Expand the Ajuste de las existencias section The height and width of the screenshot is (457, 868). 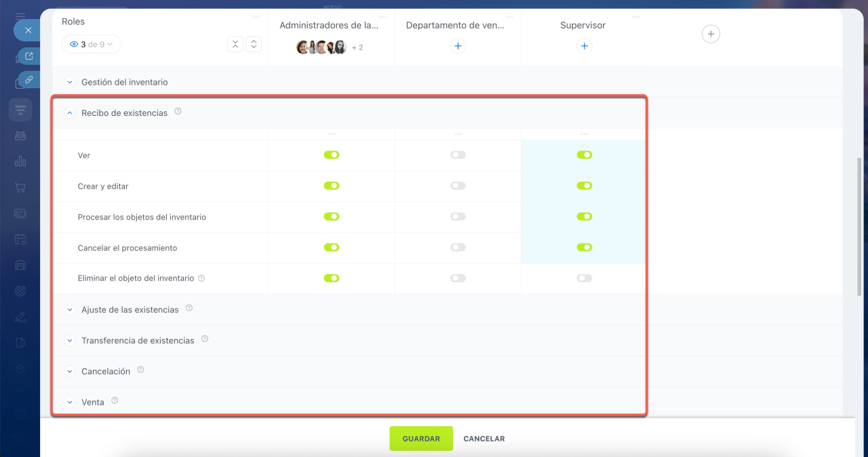tap(69, 310)
